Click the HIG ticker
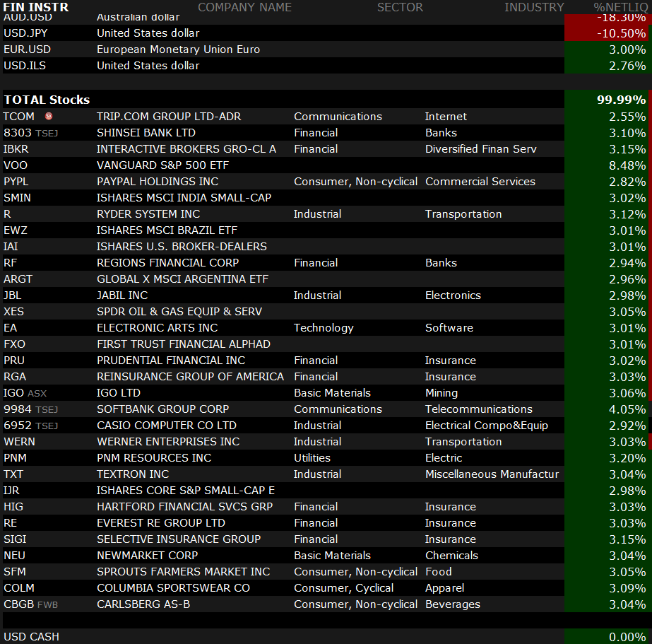The image size is (652, 644). [x=13, y=506]
